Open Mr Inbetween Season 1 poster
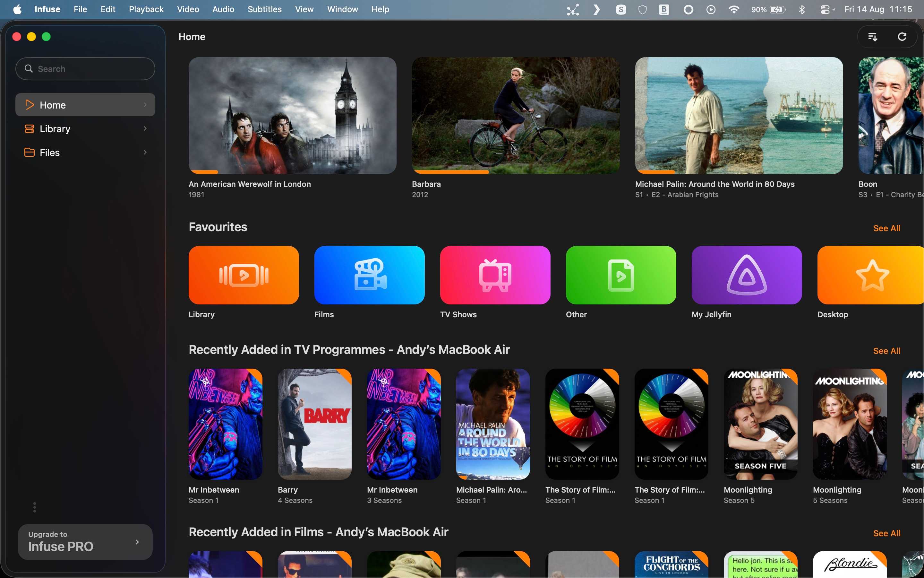This screenshot has width=924, height=578. pos(225,424)
